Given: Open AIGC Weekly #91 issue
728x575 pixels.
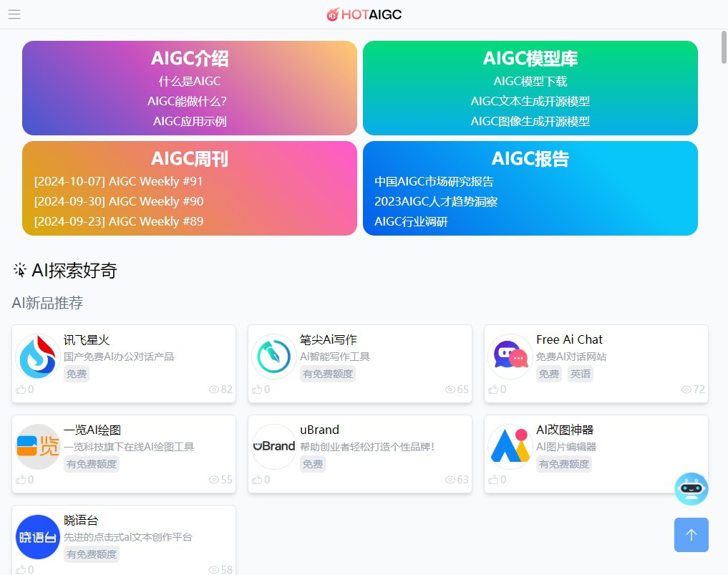Looking at the screenshot, I should tap(118, 181).
